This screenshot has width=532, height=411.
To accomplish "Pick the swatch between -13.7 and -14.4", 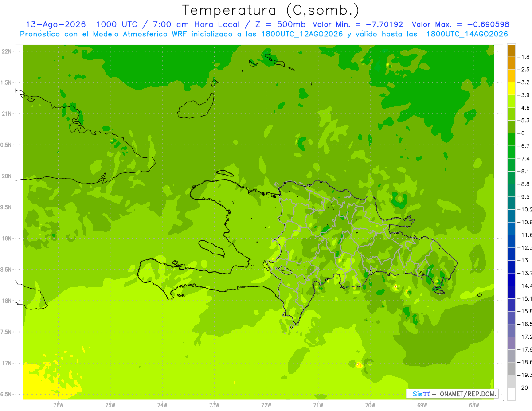I will point(511,279).
